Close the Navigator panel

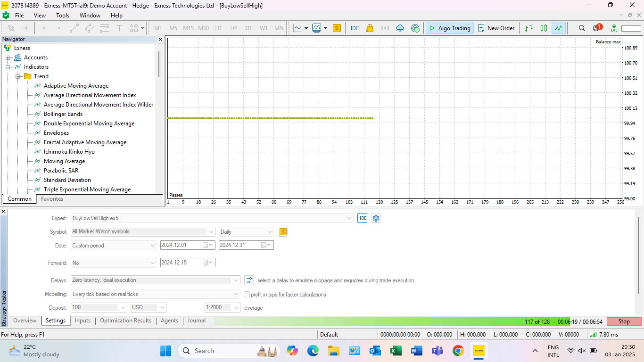(160, 40)
